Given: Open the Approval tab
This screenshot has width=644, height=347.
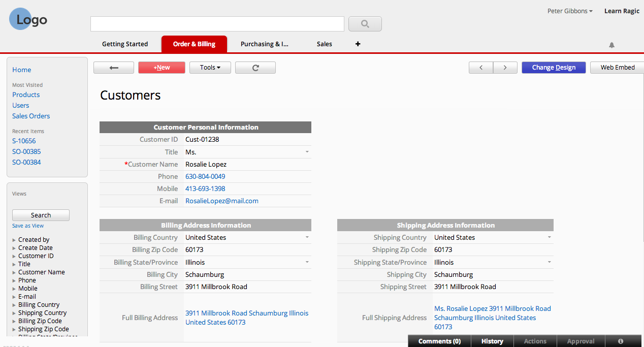Looking at the screenshot, I should click(581, 341).
